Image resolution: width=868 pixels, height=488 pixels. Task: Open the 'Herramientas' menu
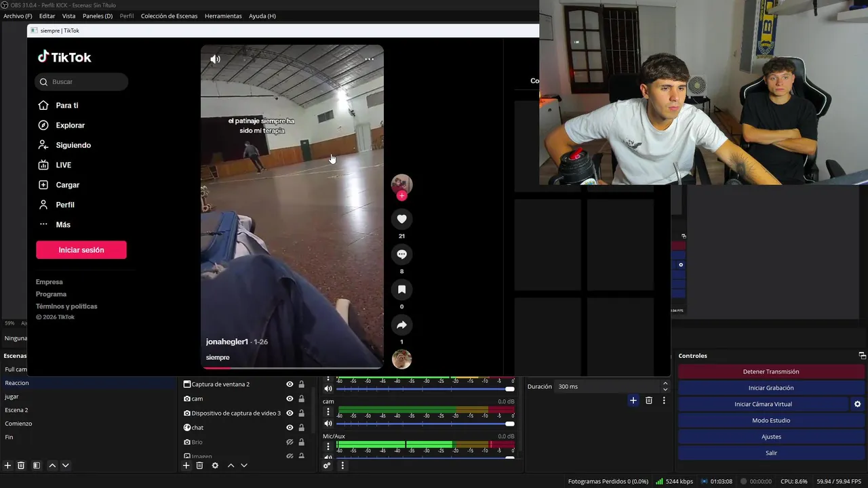(223, 16)
